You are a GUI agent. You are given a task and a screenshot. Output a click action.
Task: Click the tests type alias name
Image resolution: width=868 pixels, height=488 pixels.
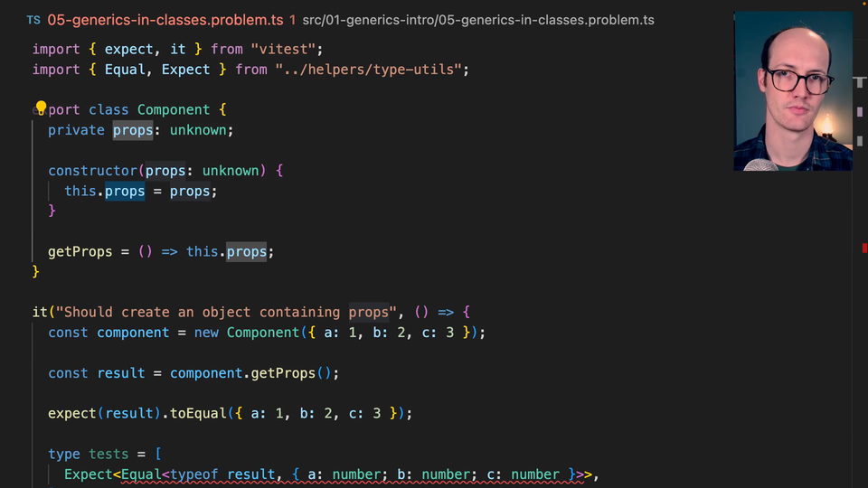pyautogui.click(x=108, y=455)
